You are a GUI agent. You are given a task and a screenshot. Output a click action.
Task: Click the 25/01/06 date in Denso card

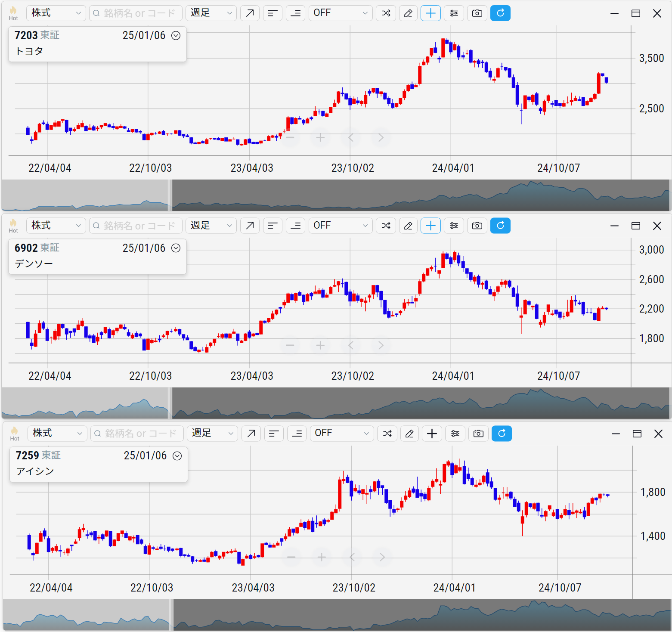point(144,248)
